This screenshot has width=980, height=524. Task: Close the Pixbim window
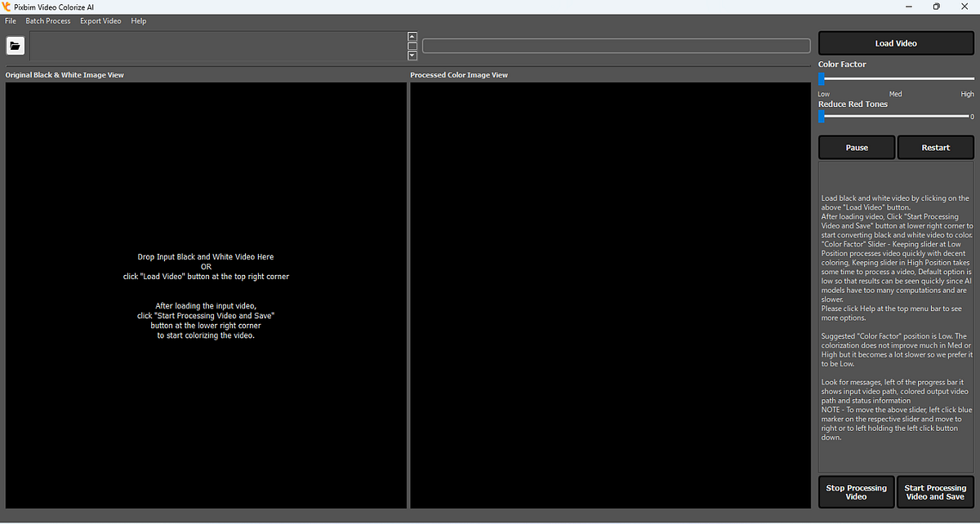(964, 7)
